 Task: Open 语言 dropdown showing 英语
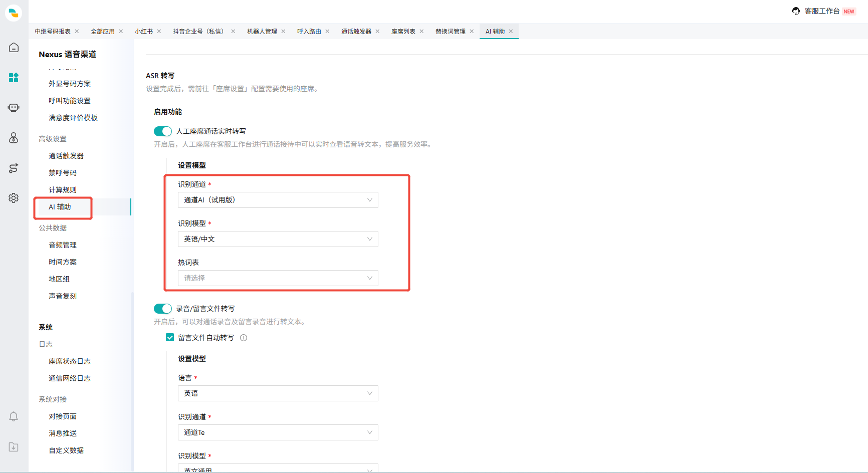click(278, 393)
